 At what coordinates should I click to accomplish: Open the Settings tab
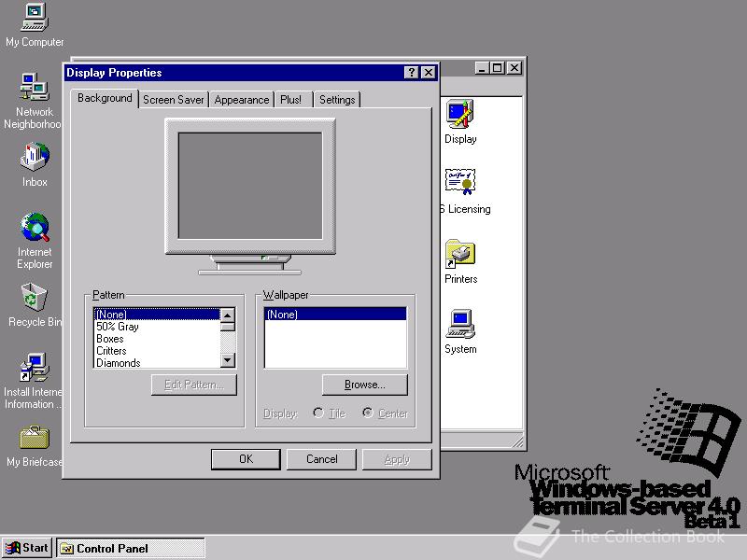[x=337, y=99]
